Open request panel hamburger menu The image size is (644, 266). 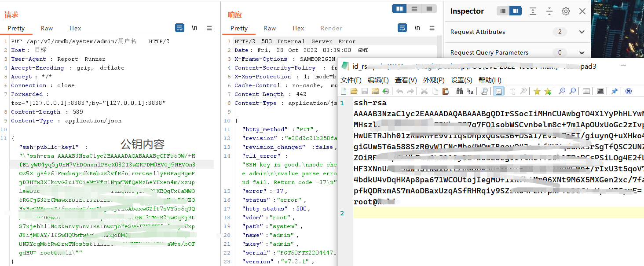coord(209,28)
